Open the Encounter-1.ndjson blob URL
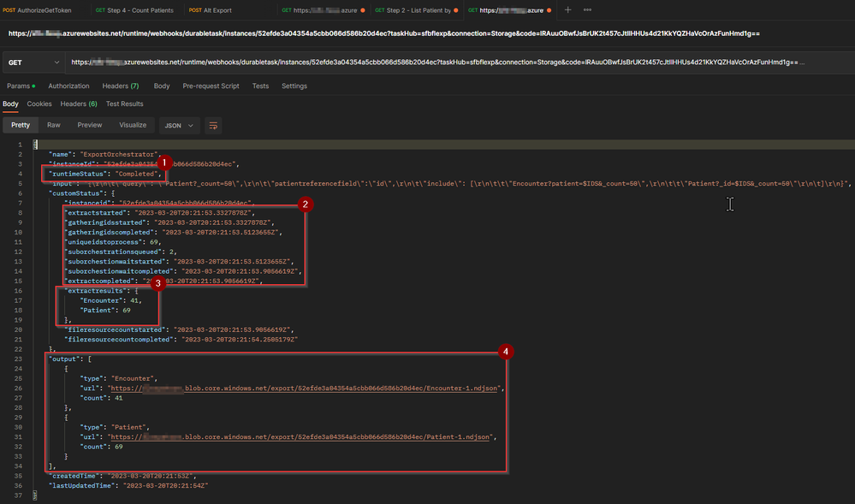Image resolution: width=855 pixels, height=504 pixels. [x=304, y=388]
